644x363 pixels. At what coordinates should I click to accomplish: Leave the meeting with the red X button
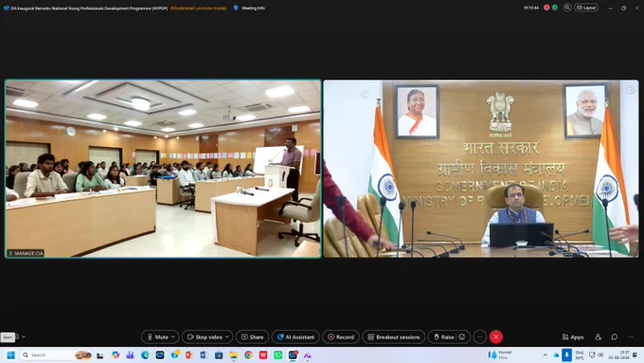click(495, 337)
